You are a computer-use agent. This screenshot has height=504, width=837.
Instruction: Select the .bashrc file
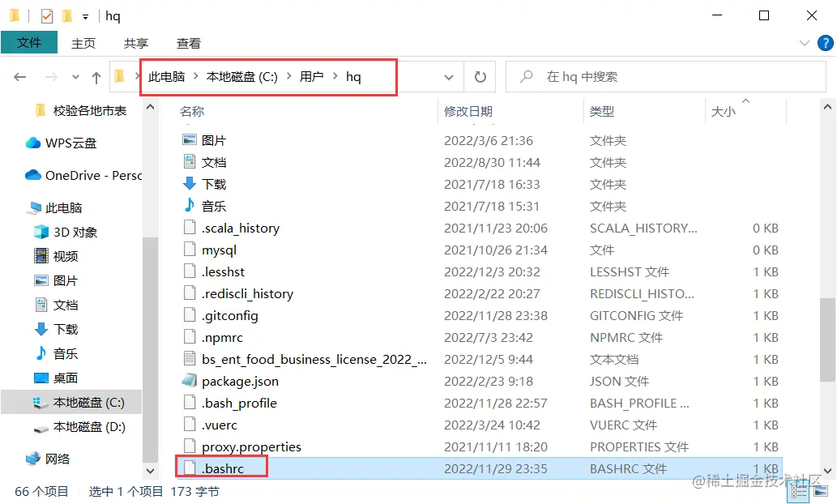tap(223, 469)
